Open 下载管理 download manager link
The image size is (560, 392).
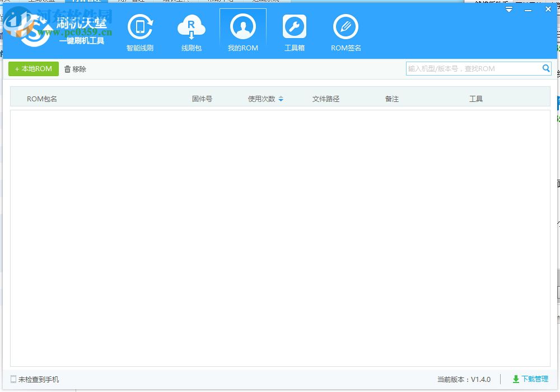click(x=535, y=379)
